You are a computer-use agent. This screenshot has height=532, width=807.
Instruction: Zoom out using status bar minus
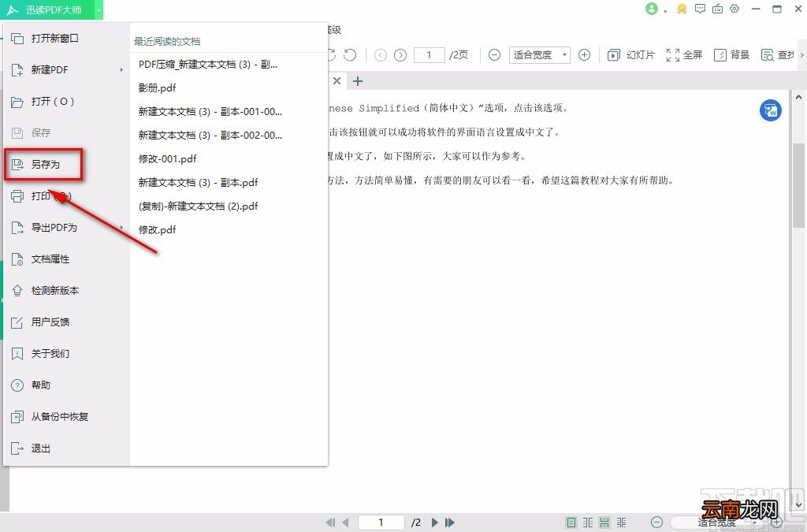[x=656, y=523]
